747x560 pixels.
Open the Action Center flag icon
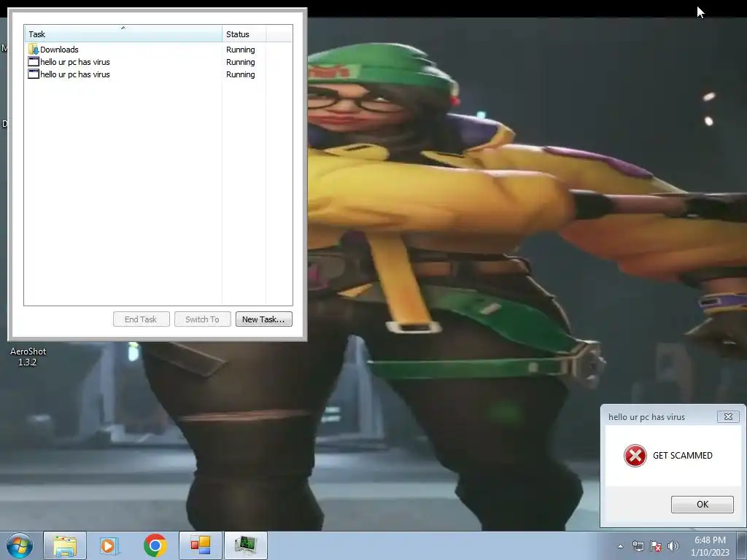click(656, 546)
